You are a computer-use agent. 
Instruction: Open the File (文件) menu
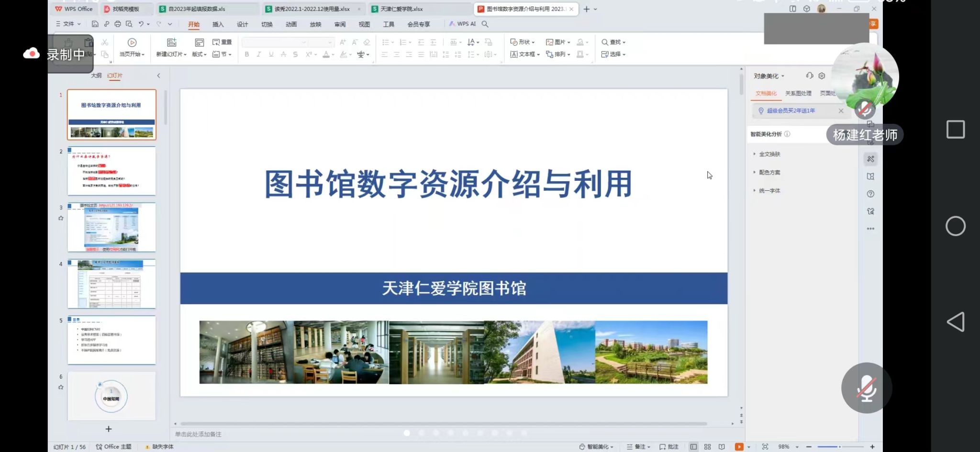[x=68, y=24]
